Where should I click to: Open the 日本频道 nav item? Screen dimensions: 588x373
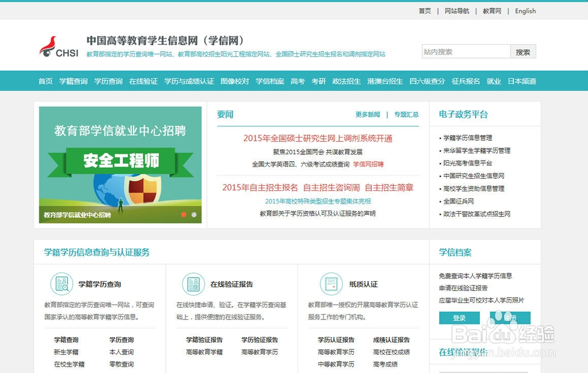522,81
